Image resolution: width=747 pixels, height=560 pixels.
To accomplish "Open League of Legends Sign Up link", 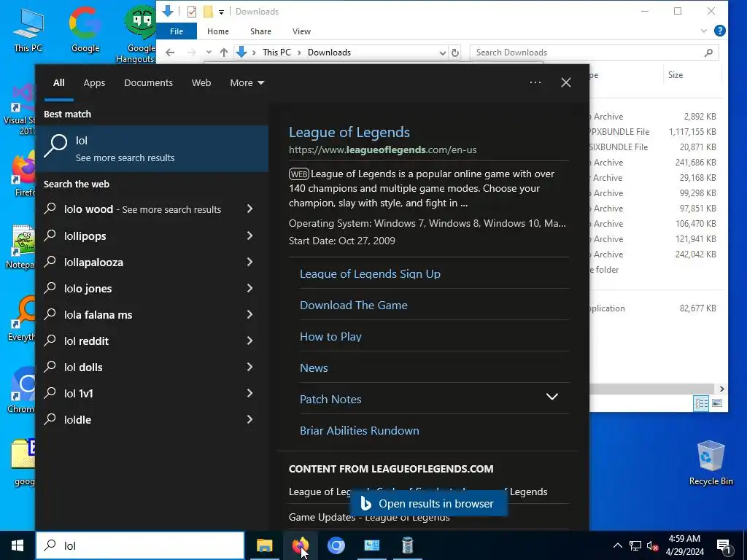I will (x=370, y=274).
